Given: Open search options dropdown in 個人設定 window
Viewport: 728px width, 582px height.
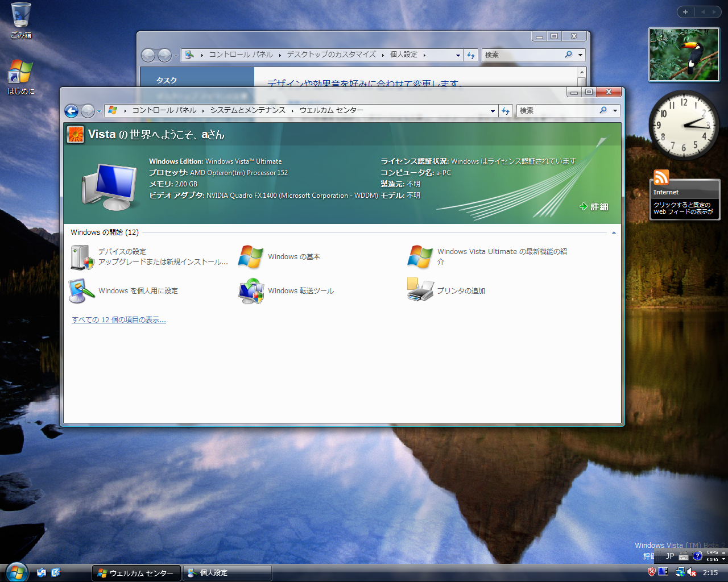Looking at the screenshot, I should point(580,55).
